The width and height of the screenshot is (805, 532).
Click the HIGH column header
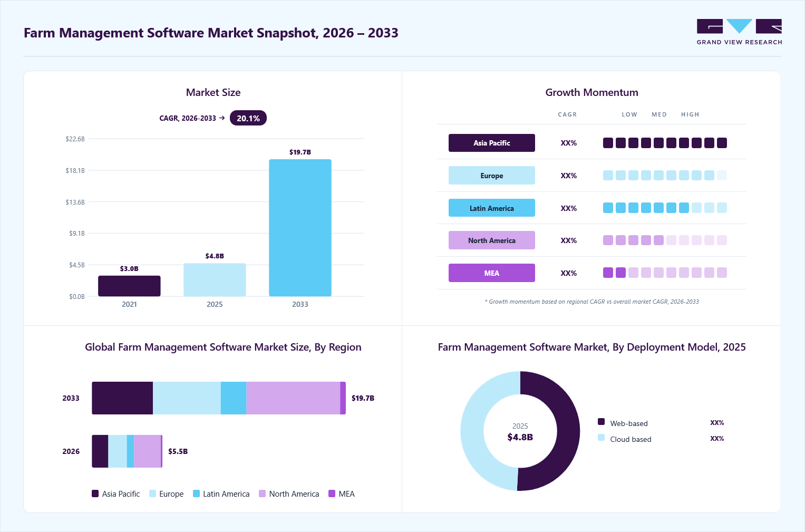click(x=690, y=114)
